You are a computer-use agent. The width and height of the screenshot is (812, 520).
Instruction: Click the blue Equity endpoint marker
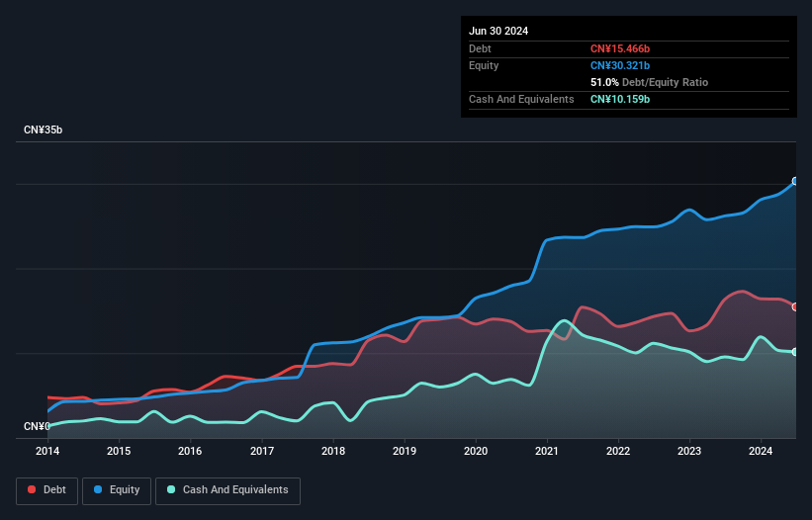click(x=795, y=182)
